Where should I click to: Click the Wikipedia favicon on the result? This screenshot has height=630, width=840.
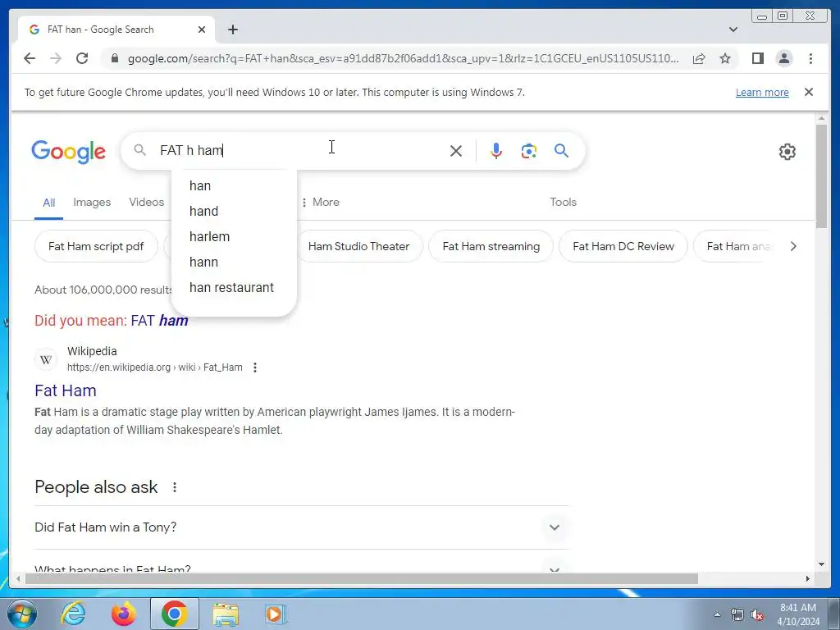pyautogui.click(x=46, y=359)
